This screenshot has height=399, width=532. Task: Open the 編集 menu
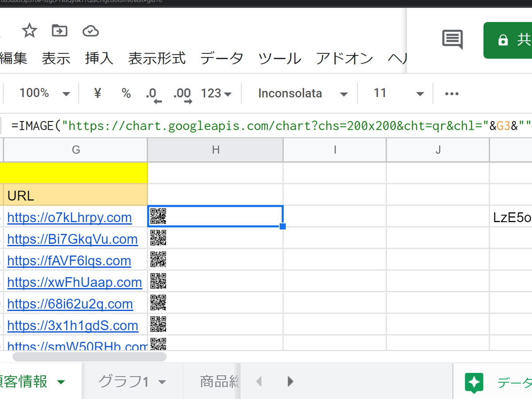point(13,58)
